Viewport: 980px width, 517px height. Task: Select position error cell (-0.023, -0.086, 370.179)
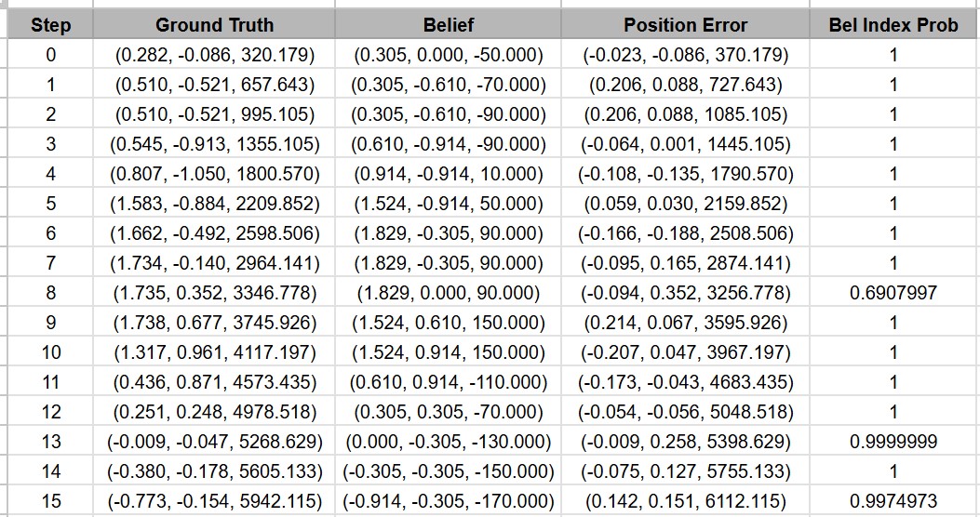pyautogui.click(x=686, y=55)
